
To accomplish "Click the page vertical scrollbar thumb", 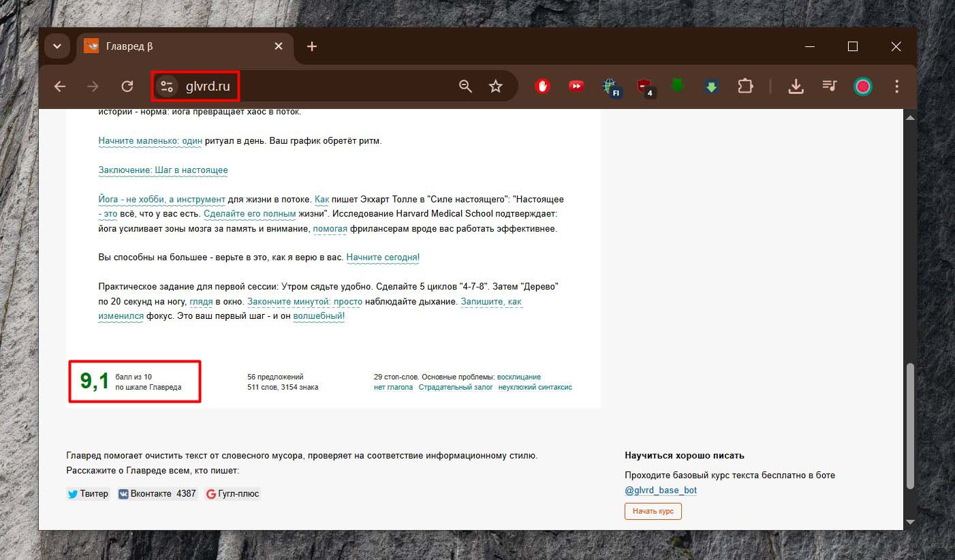I will coord(909,426).
